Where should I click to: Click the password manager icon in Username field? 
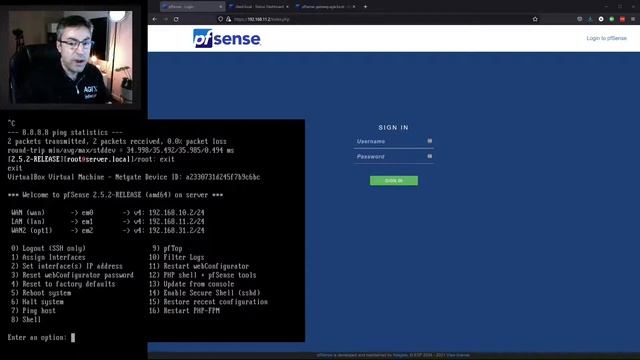coord(429,141)
